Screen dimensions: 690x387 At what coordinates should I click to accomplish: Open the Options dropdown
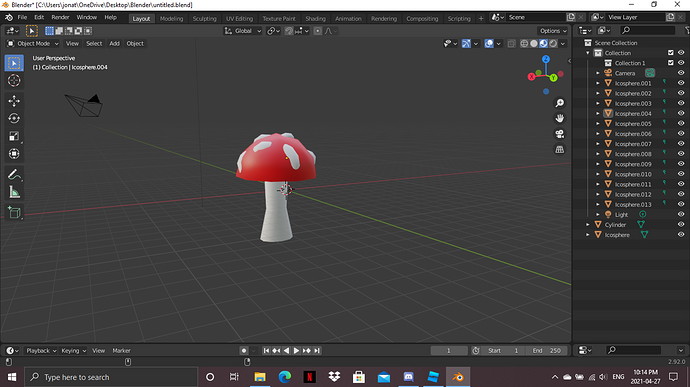(x=553, y=31)
